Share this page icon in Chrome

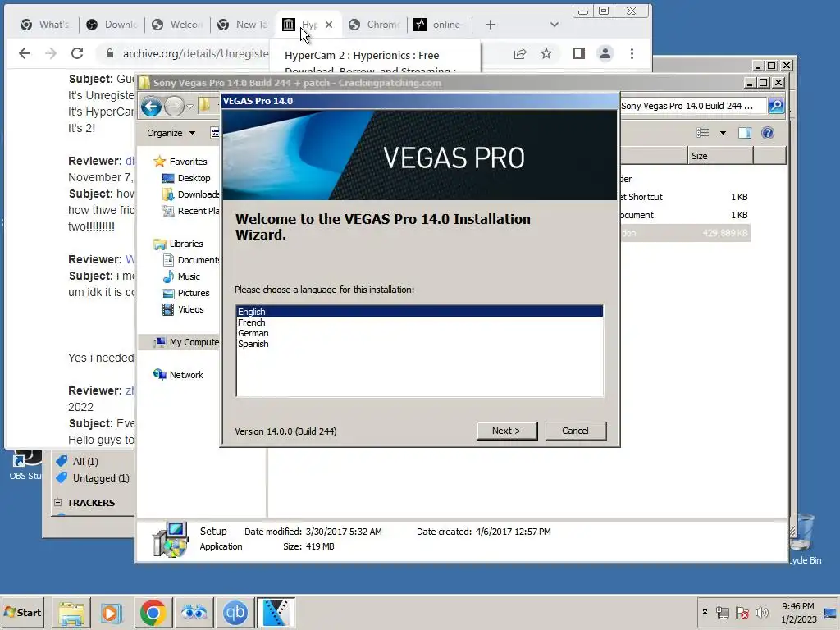(x=519, y=53)
